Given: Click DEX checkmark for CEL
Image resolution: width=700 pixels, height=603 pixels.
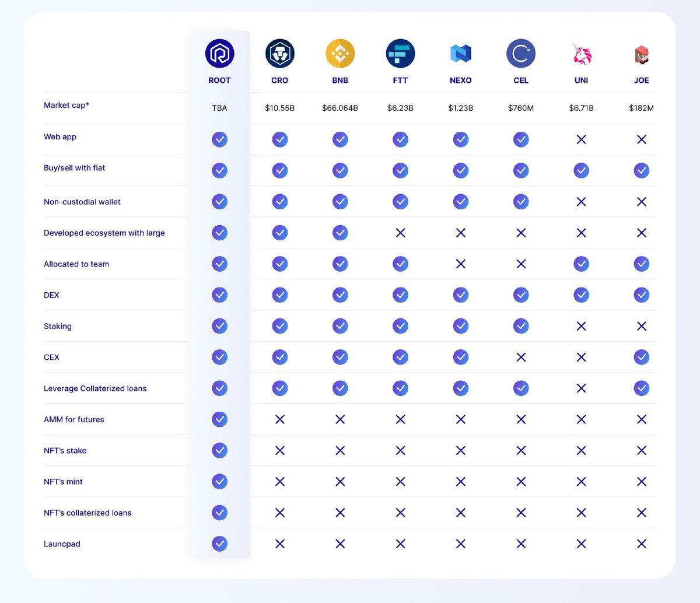Looking at the screenshot, I should click(521, 295).
